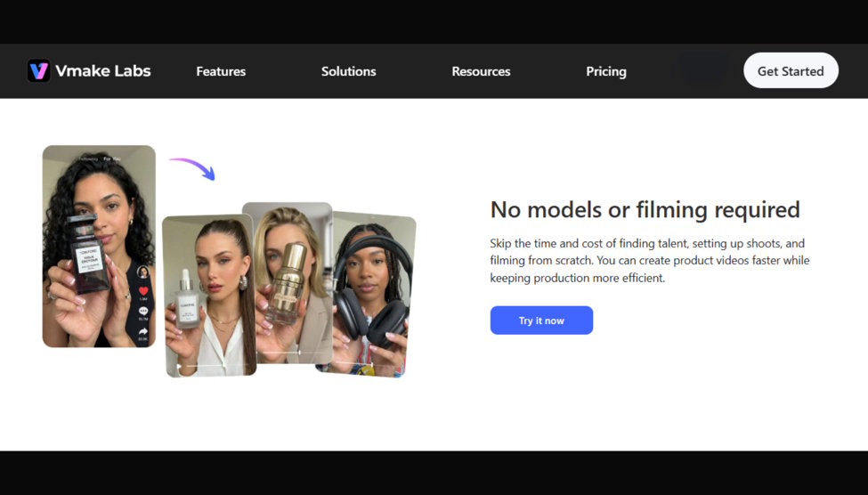Viewport: 868px width, 495px height.
Task: Open the headphones video thumbnail
Action: point(371,295)
